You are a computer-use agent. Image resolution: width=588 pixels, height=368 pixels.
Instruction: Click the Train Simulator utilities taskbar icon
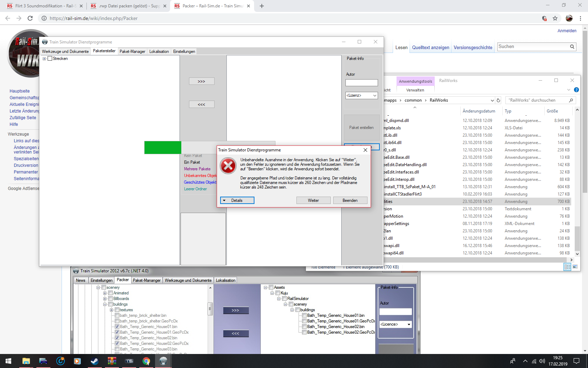pos(163,361)
